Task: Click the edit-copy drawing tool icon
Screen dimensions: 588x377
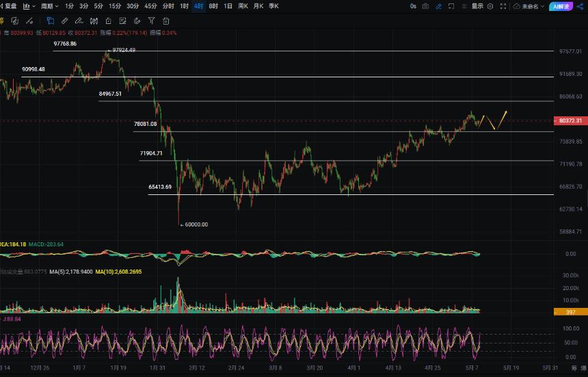Action: [14, 21]
